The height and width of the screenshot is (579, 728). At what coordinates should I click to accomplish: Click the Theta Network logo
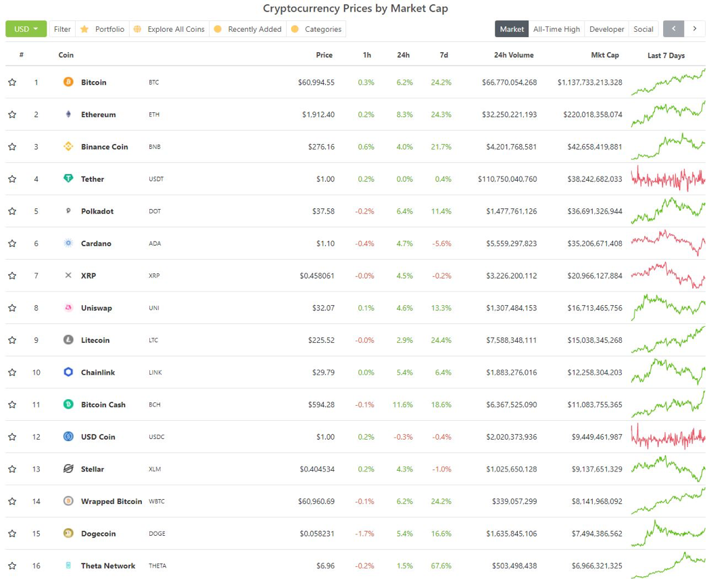[68, 565]
